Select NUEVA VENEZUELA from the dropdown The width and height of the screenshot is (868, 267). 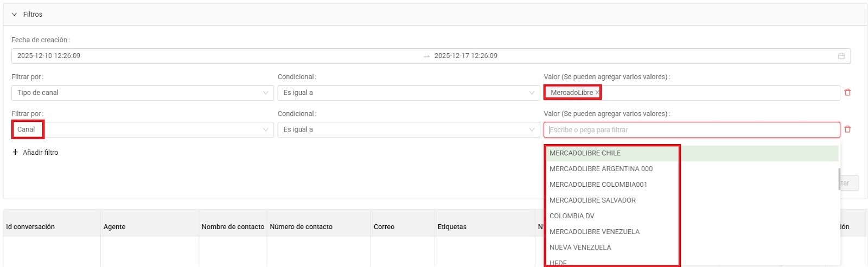coord(580,248)
